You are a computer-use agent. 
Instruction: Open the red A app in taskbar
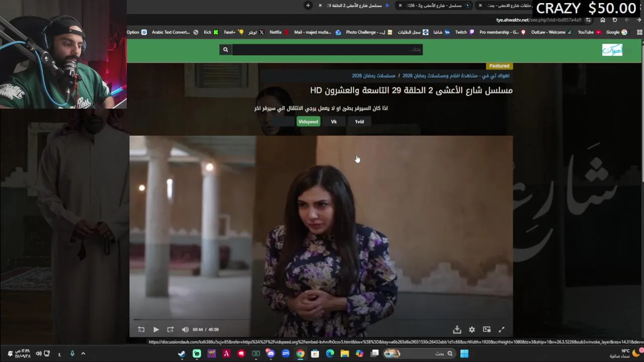[226, 354]
